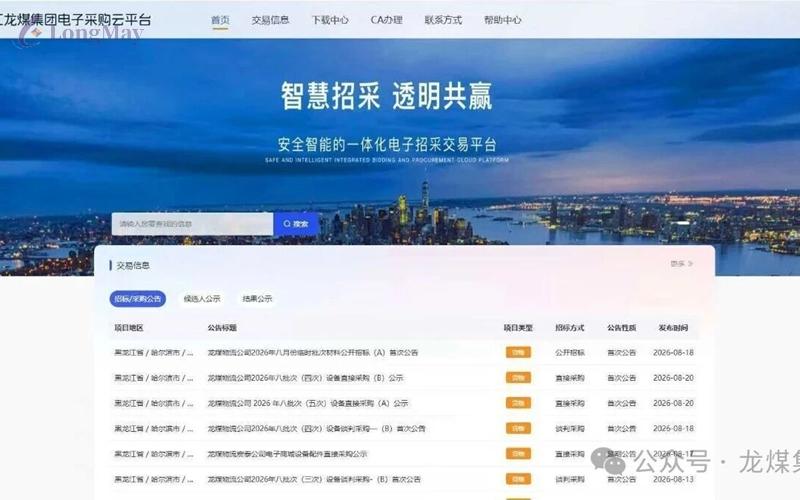The height and width of the screenshot is (500, 800).
Task: Select the 招标/采购公告 tab
Action: 138,298
